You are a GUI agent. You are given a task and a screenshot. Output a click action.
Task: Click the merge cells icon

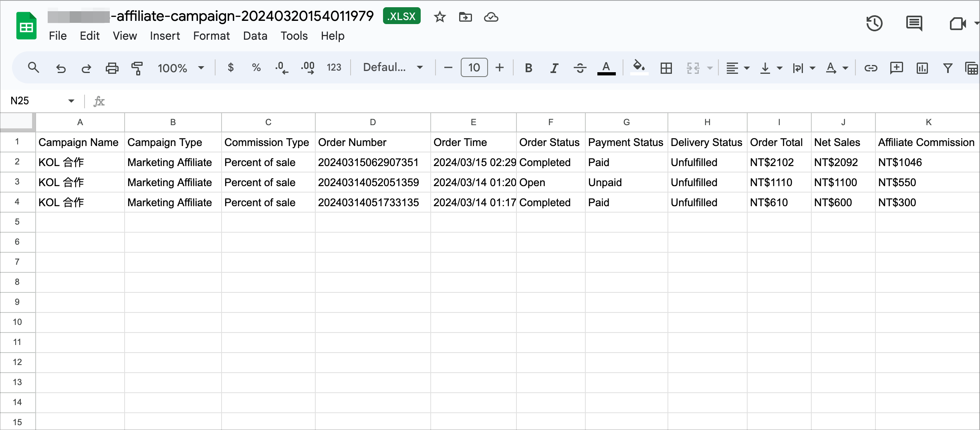(x=693, y=68)
